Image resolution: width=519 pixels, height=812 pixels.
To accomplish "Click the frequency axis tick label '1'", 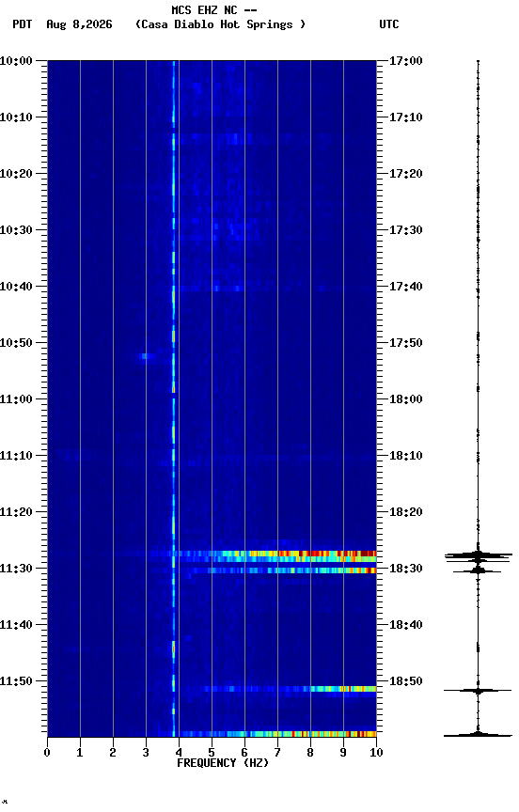I will [80, 753].
